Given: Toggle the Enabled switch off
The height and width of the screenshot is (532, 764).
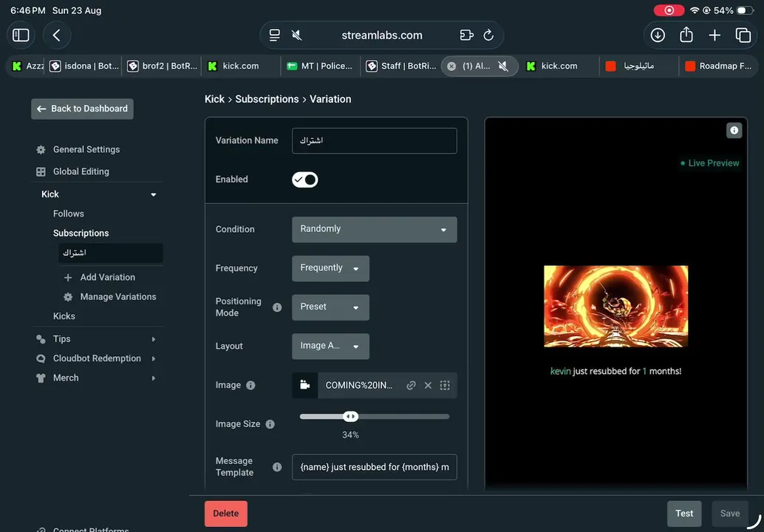Looking at the screenshot, I should [305, 180].
